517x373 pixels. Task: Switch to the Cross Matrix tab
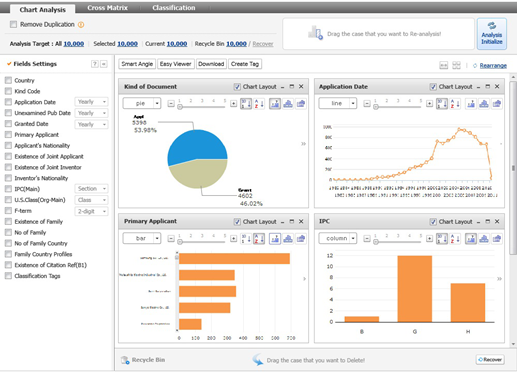pyautogui.click(x=107, y=8)
